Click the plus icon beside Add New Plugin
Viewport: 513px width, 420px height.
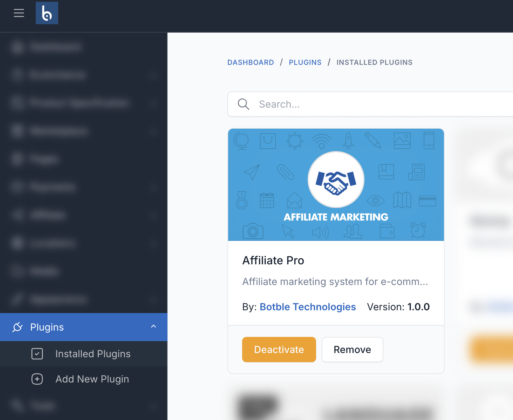click(x=37, y=379)
